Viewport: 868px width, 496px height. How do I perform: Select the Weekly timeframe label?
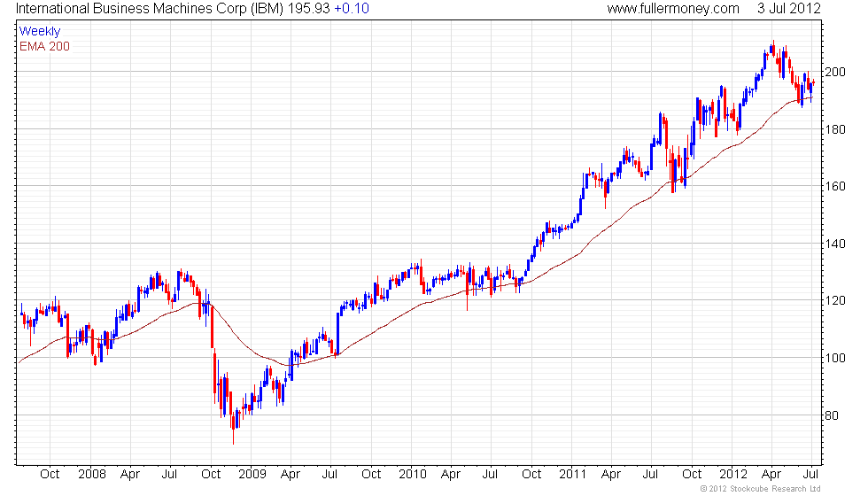click(x=39, y=32)
